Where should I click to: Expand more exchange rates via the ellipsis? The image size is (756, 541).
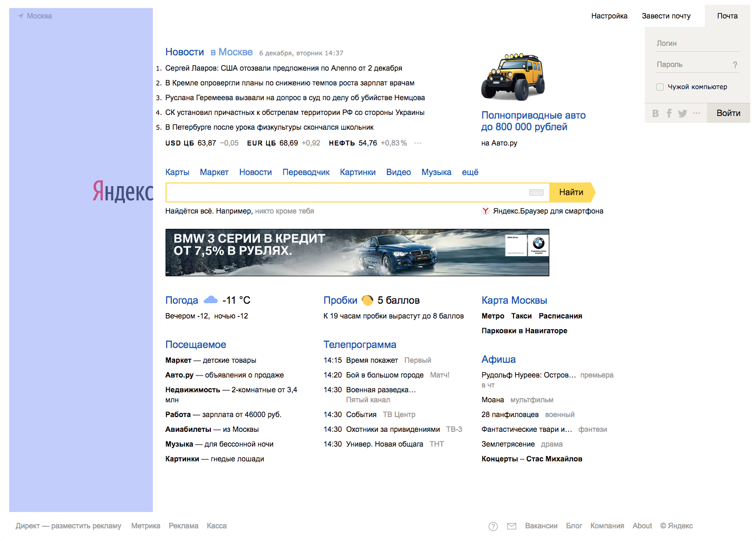(418, 143)
